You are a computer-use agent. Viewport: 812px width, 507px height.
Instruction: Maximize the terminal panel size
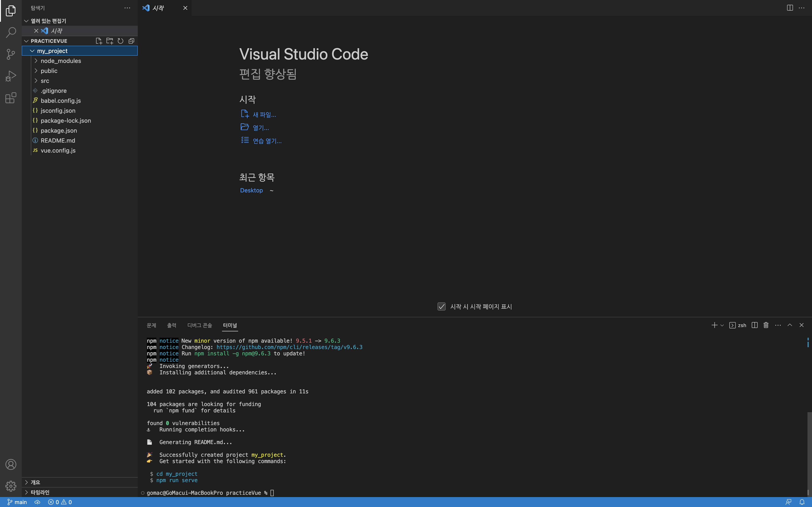[790, 325]
